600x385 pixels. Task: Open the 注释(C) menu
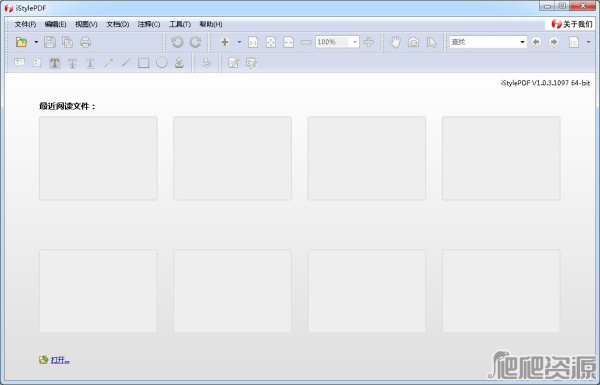(x=149, y=24)
